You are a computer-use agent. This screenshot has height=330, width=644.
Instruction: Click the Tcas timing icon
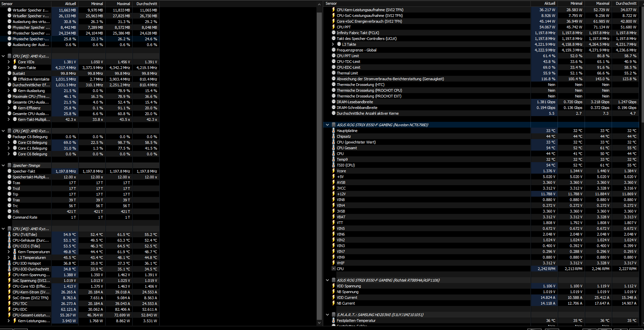[x=9, y=183]
